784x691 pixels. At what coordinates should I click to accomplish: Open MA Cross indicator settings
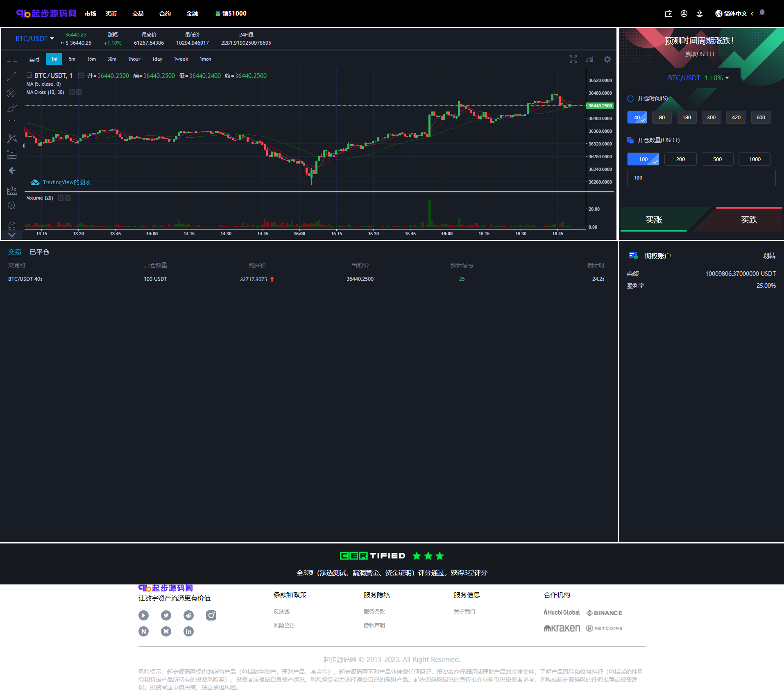72,92
